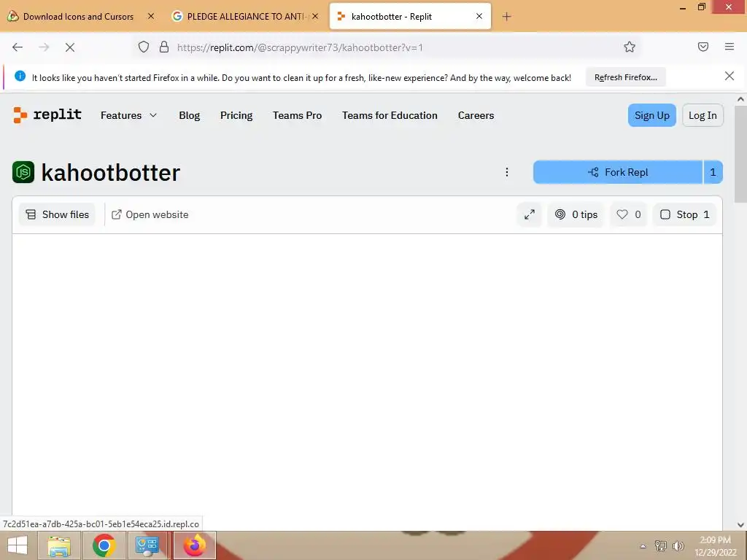
Task: Open a new browser tab
Action: click(x=506, y=17)
